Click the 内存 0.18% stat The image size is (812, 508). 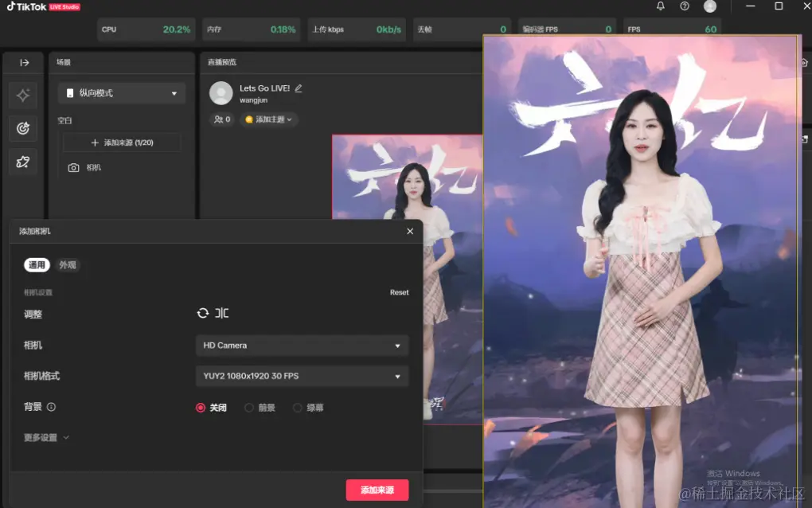(251, 29)
